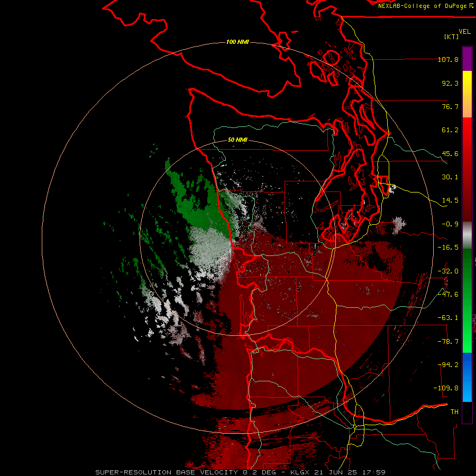
Task: Pick the gray near-zero segment of the color bar
Action: pyautogui.click(x=467, y=235)
